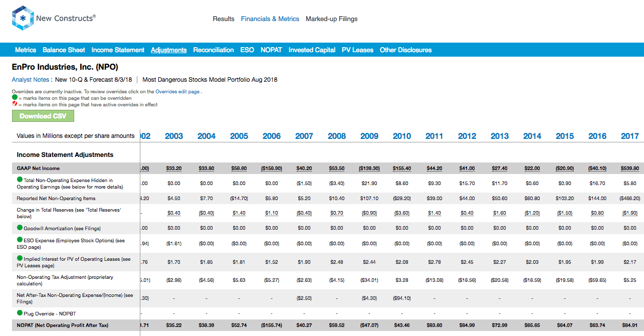Open the Invested Capital tab
The image size is (644, 336).
(312, 50)
